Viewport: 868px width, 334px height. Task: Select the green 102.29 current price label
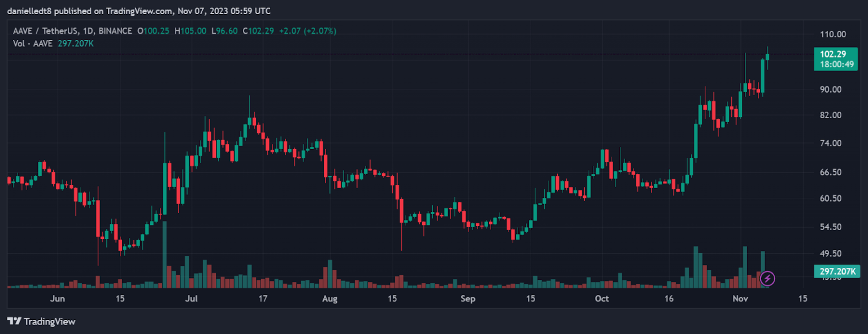(x=832, y=54)
